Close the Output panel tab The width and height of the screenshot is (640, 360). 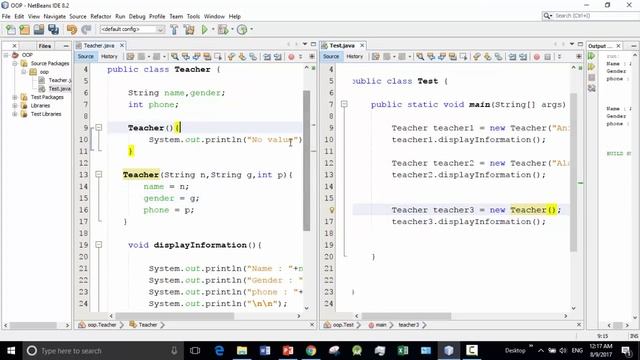point(618,46)
